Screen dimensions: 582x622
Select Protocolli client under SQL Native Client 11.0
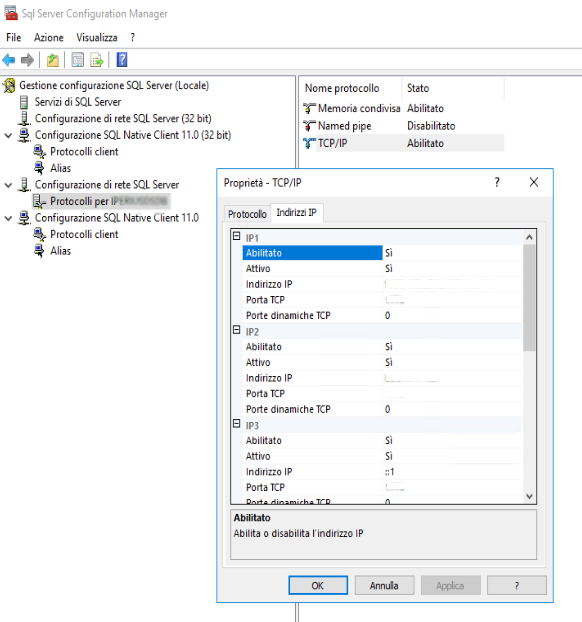tap(84, 235)
